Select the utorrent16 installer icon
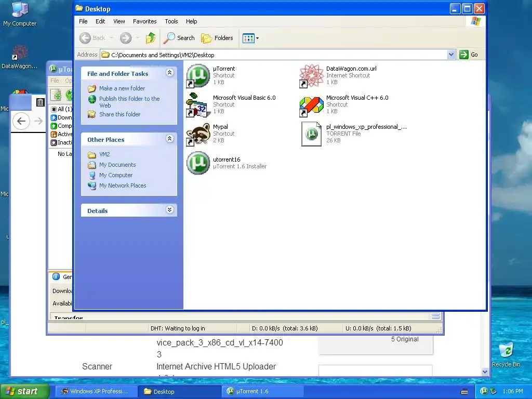The height and width of the screenshot is (399, 532). coord(198,163)
